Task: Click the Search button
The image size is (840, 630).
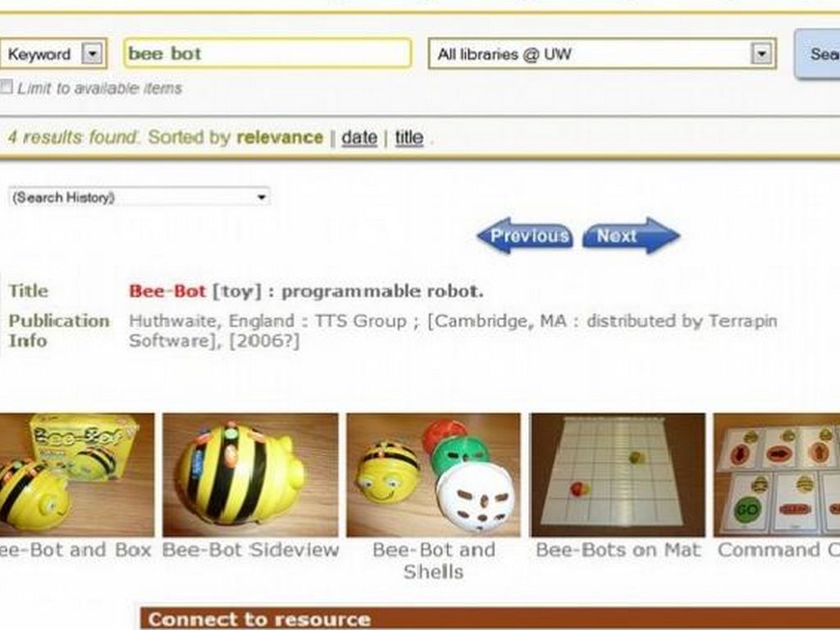Action: tap(818, 53)
